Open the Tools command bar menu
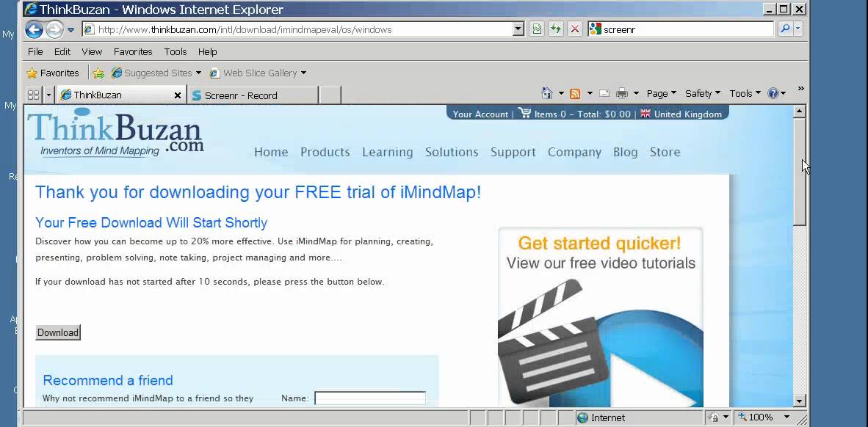Image resolution: width=868 pixels, height=427 pixels. pyautogui.click(x=745, y=93)
